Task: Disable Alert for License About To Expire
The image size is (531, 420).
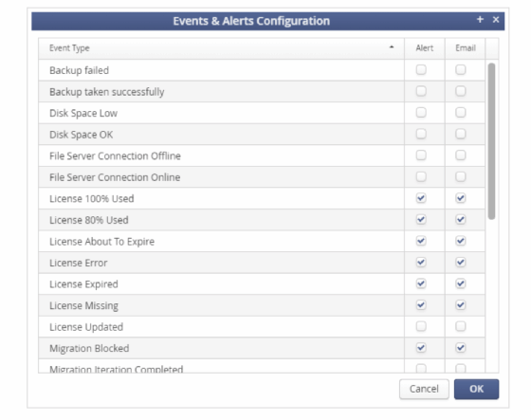Action: [x=421, y=241]
